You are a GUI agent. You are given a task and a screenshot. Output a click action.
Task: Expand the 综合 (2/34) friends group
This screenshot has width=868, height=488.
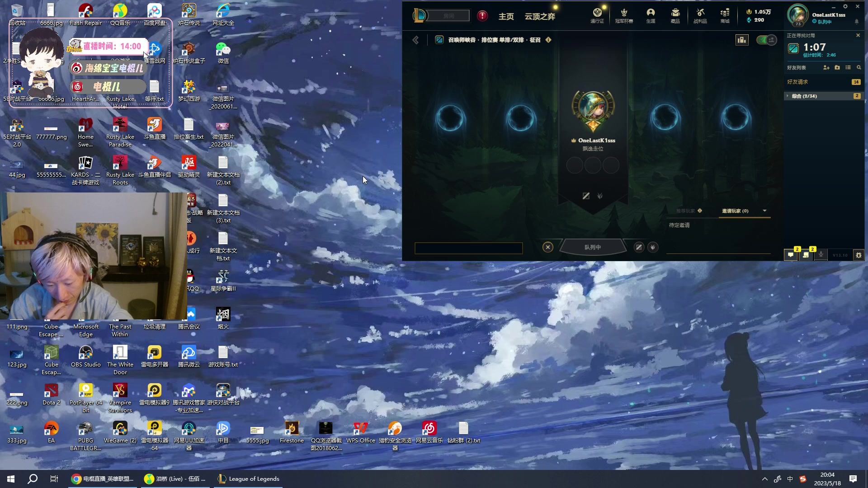(x=824, y=96)
